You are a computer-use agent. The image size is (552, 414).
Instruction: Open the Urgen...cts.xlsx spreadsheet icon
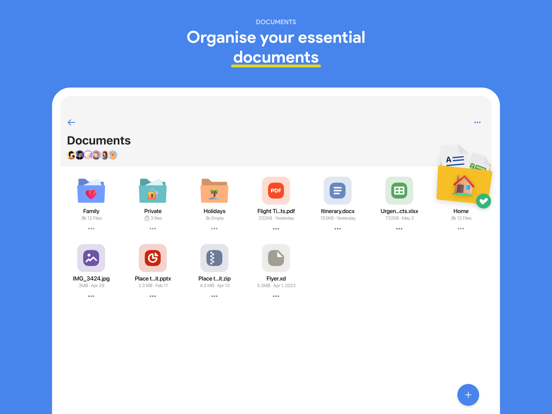(x=399, y=190)
